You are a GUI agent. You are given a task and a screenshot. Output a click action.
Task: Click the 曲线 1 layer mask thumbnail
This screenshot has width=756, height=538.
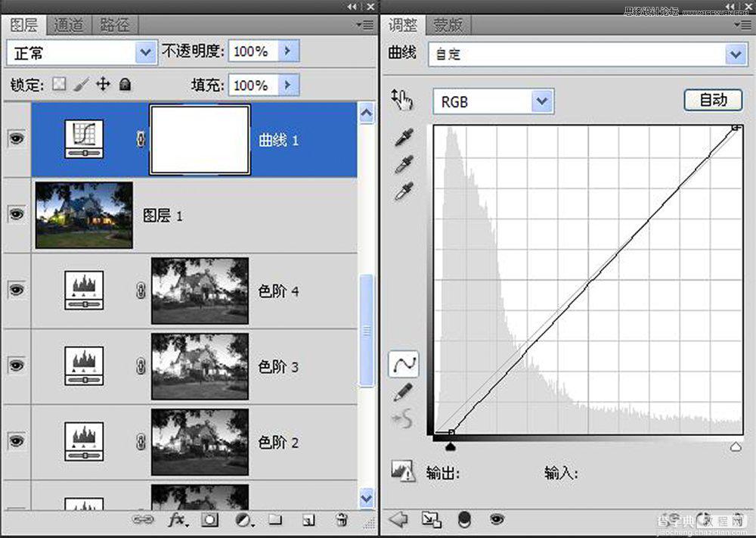[200, 139]
